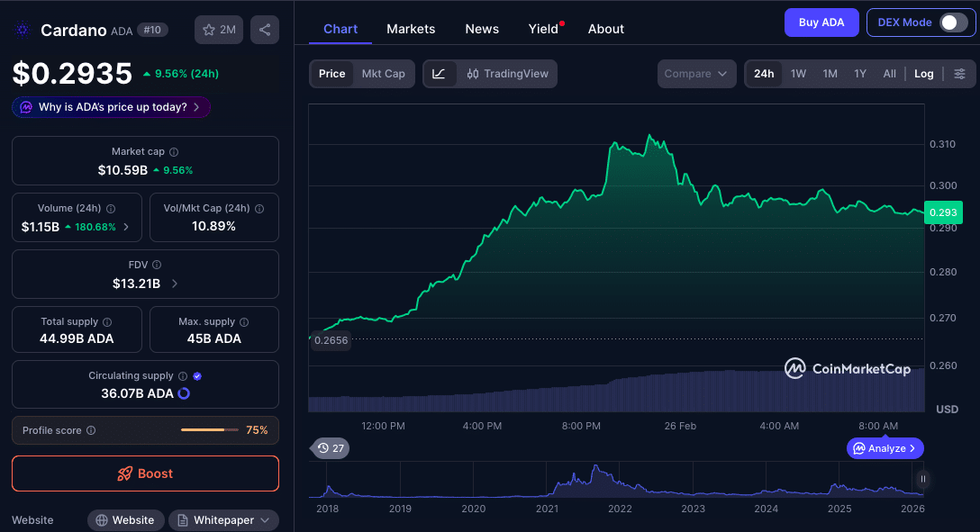
Task: Click the document icon on Whitepaper
Action: [183, 520]
